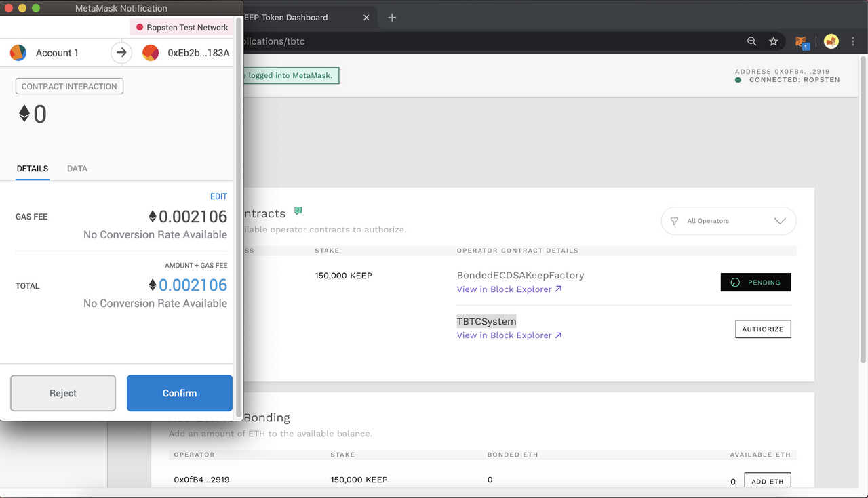Viewport: 868px width, 498px height.
Task: Click the 0xEb2b...183A recipient address
Action: tap(199, 53)
